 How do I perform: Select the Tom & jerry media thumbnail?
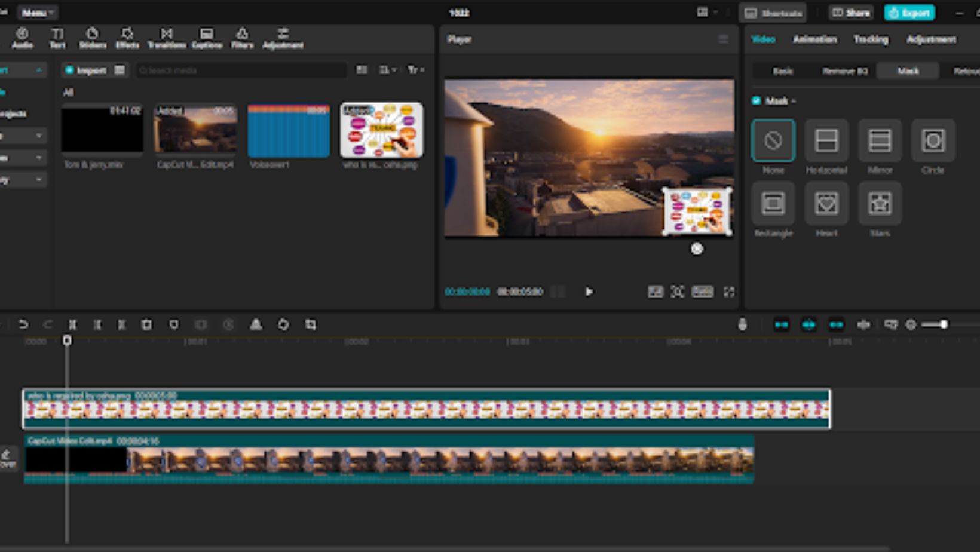(102, 130)
